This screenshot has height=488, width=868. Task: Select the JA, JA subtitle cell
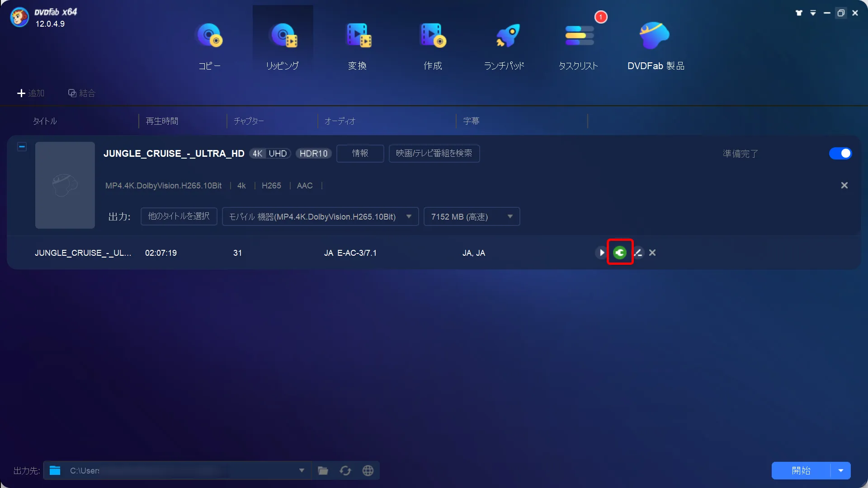[474, 253]
